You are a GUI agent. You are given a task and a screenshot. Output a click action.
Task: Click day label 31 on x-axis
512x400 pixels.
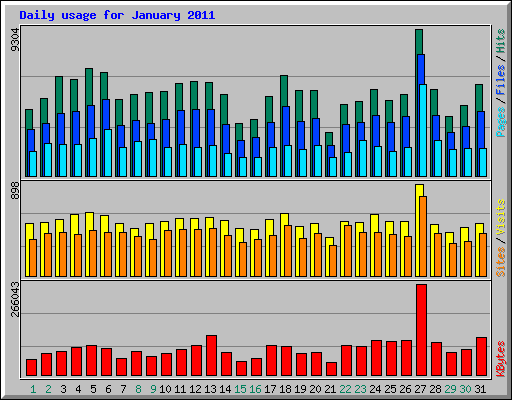480,389
